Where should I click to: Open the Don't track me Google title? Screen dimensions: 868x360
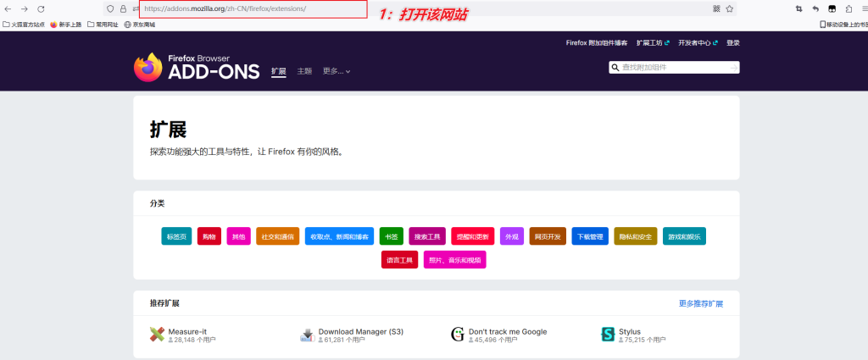[508, 332]
